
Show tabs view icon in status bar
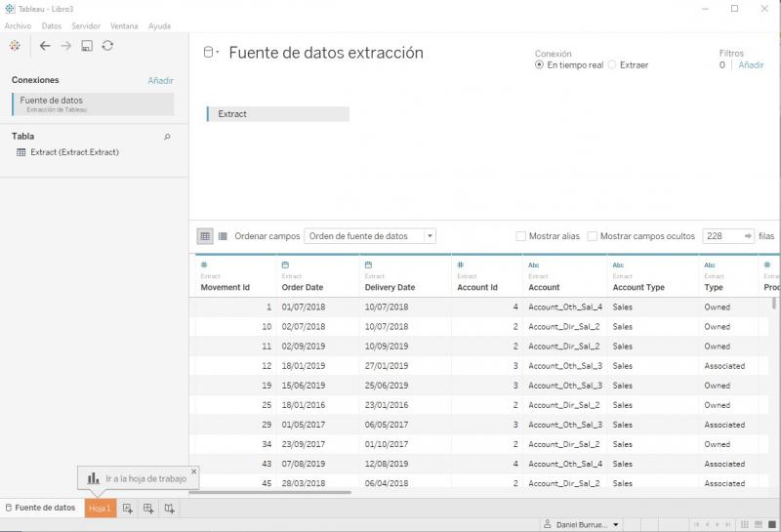coord(772,524)
